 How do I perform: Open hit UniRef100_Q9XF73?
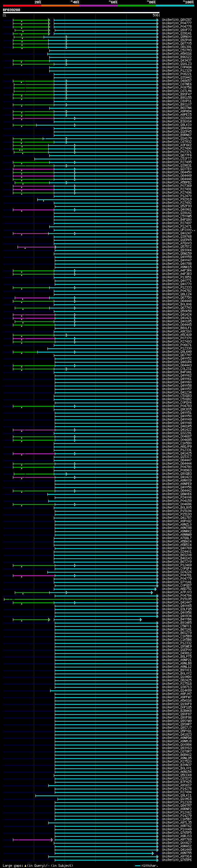pos(177,30)
